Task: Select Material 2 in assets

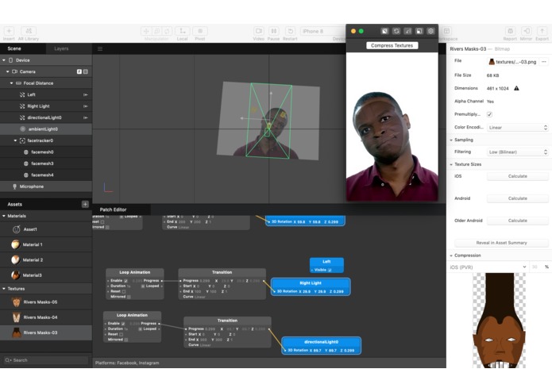Action: tap(46, 260)
